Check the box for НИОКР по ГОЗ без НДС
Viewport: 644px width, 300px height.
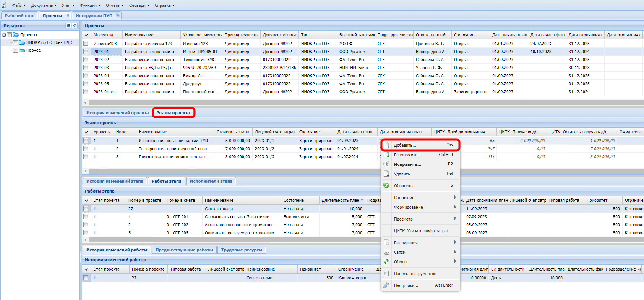[x=16, y=42]
